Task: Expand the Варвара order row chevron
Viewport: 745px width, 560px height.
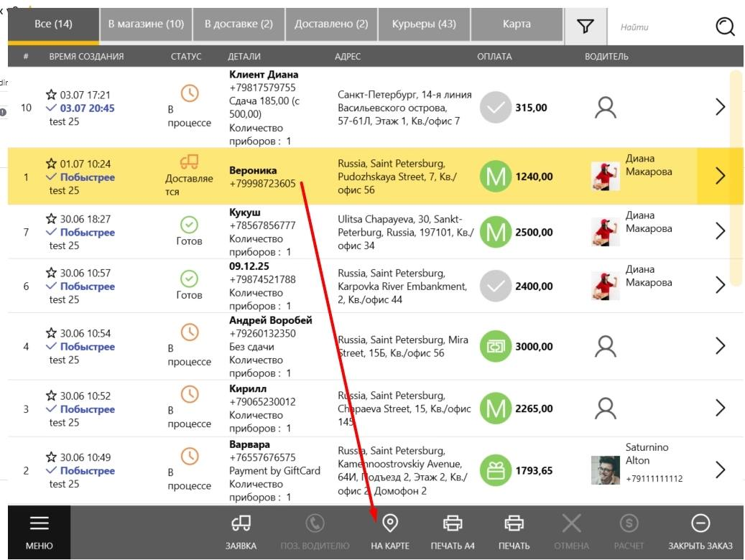Action: (x=721, y=470)
